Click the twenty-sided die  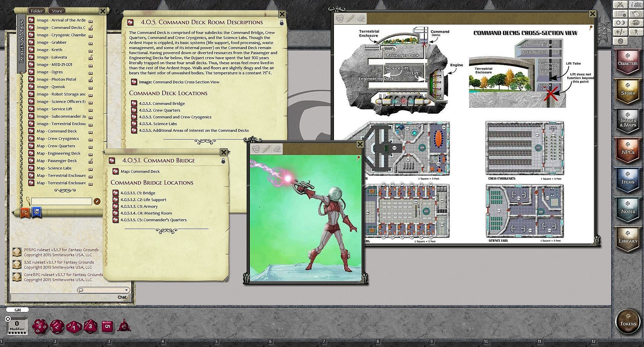pyautogui.click(x=40, y=326)
